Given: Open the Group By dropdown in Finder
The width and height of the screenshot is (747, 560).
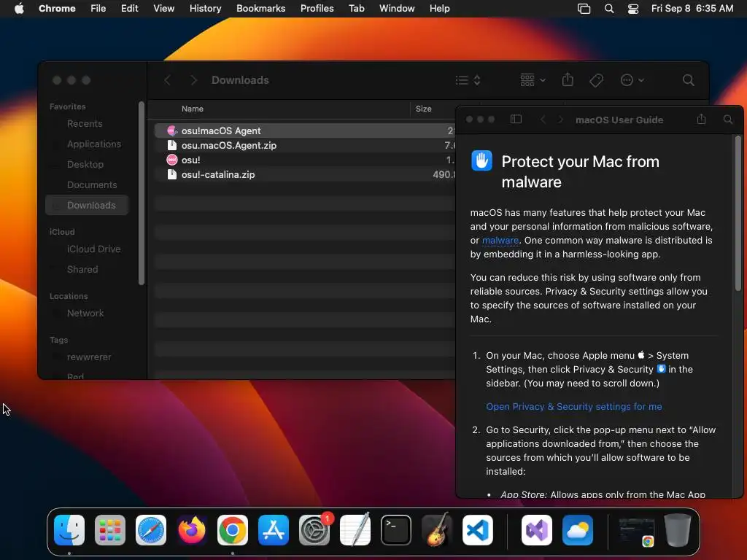Looking at the screenshot, I should [533, 80].
